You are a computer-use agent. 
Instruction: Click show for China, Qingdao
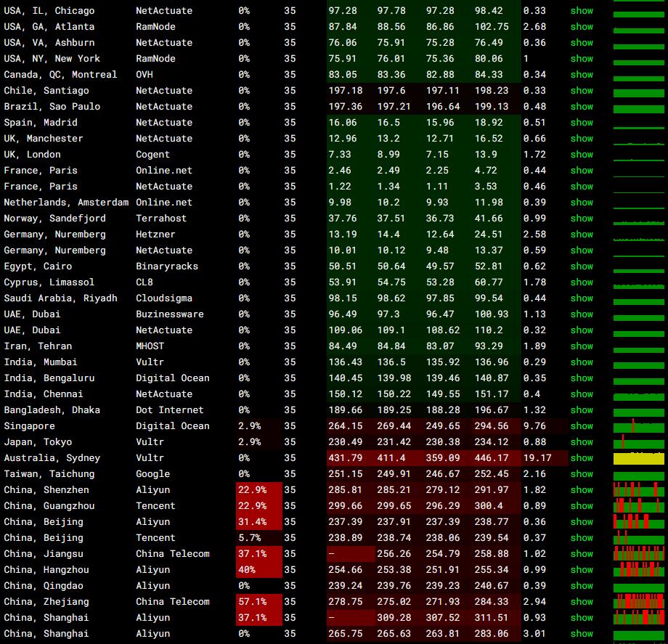(582, 586)
